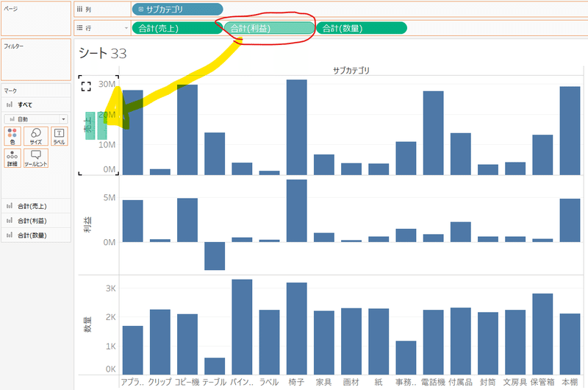Click the サイズ (Size) marks card button
588x390 pixels.
35,136
